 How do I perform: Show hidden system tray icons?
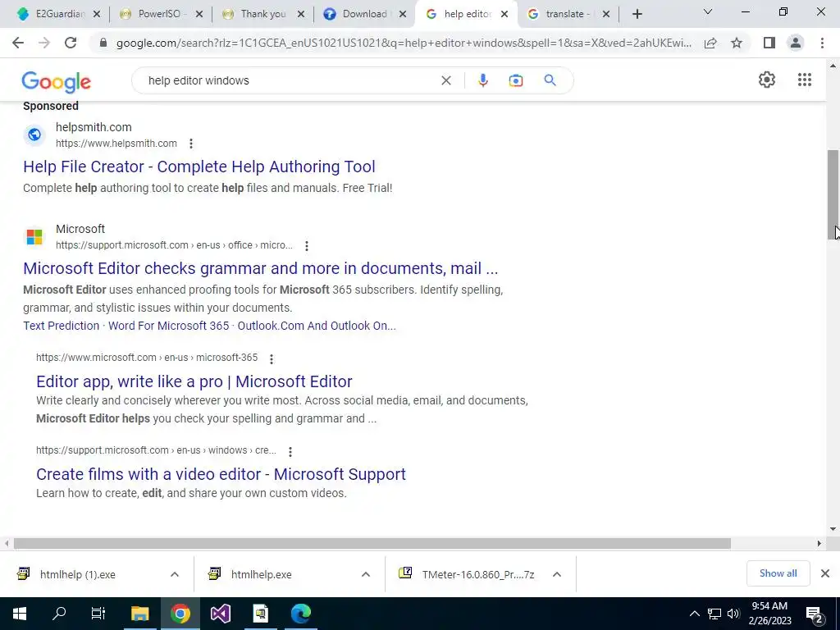[x=694, y=614]
